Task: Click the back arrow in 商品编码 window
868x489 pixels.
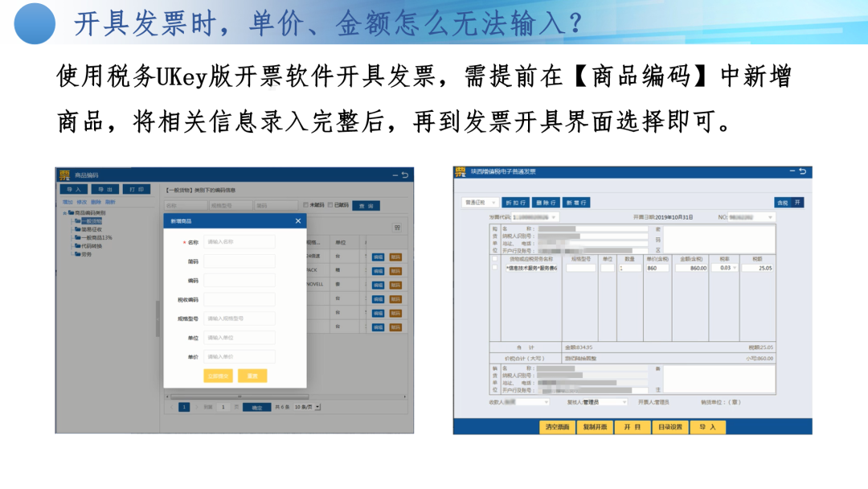Action: [x=404, y=175]
